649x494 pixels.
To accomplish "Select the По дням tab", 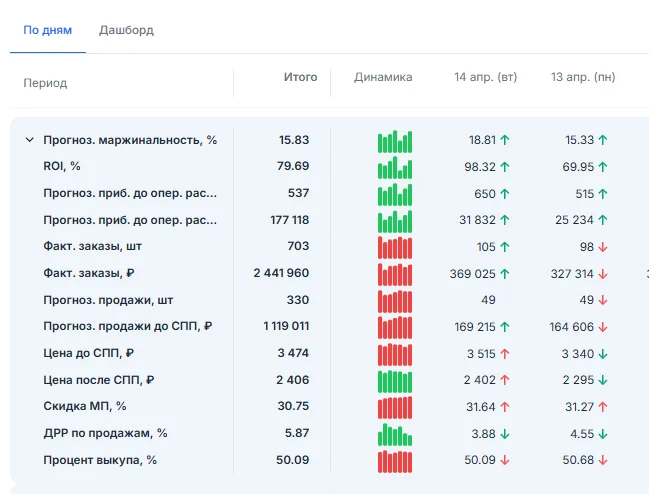I will [48, 30].
